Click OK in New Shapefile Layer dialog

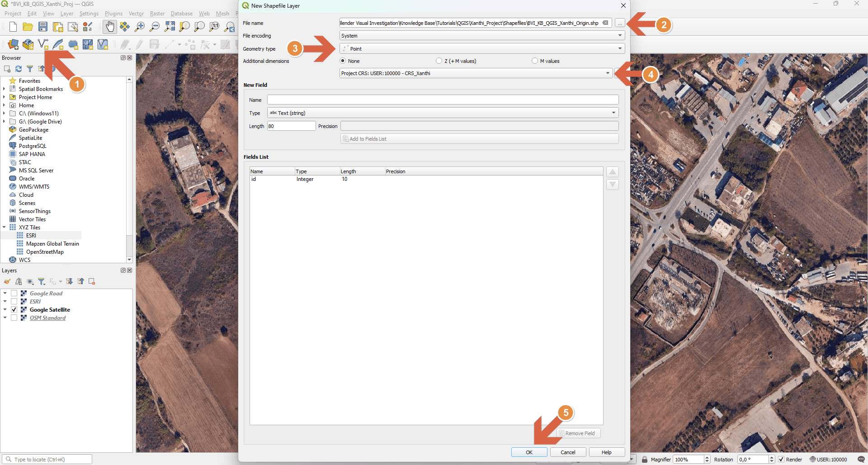[x=529, y=452]
